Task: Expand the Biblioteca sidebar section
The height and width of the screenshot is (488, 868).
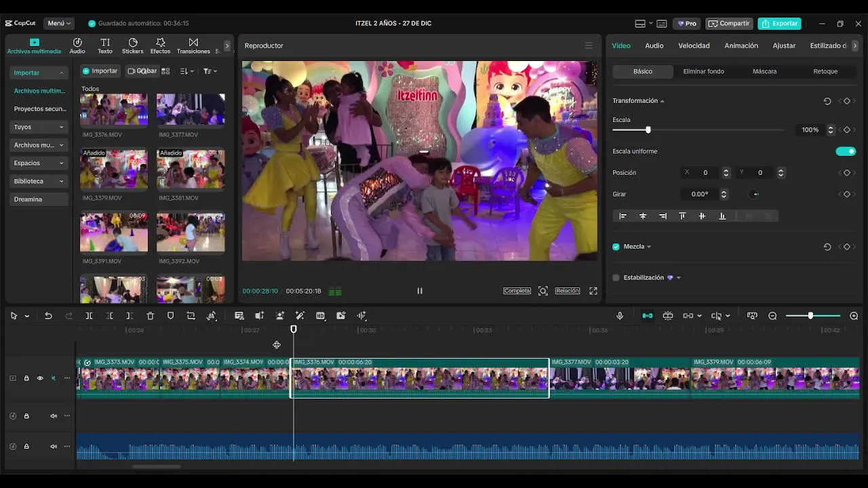Action: coord(39,181)
